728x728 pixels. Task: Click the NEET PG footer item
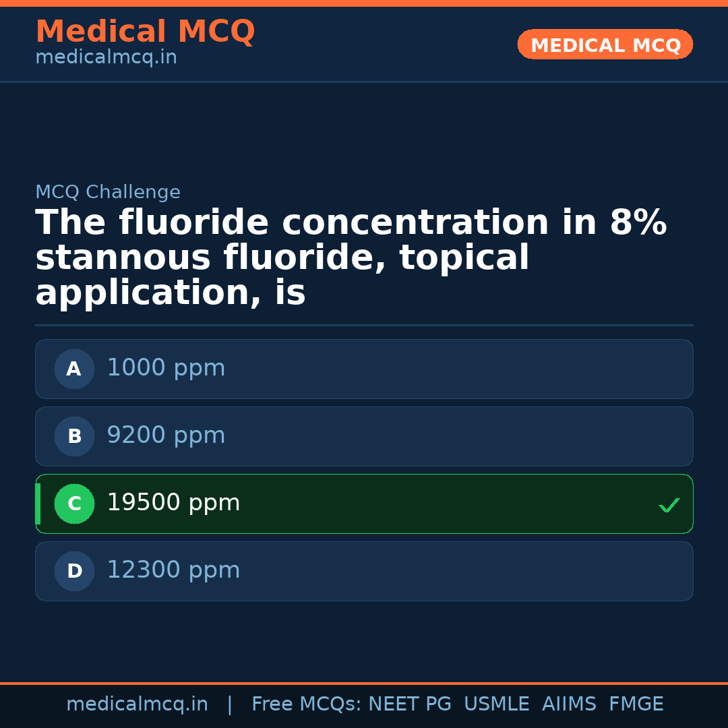[x=410, y=704]
